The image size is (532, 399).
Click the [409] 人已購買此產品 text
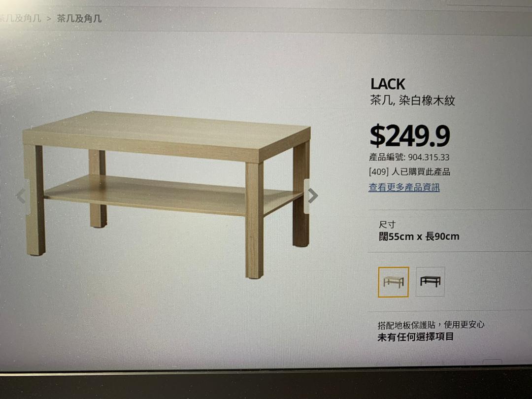pyautogui.click(x=409, y=172)
